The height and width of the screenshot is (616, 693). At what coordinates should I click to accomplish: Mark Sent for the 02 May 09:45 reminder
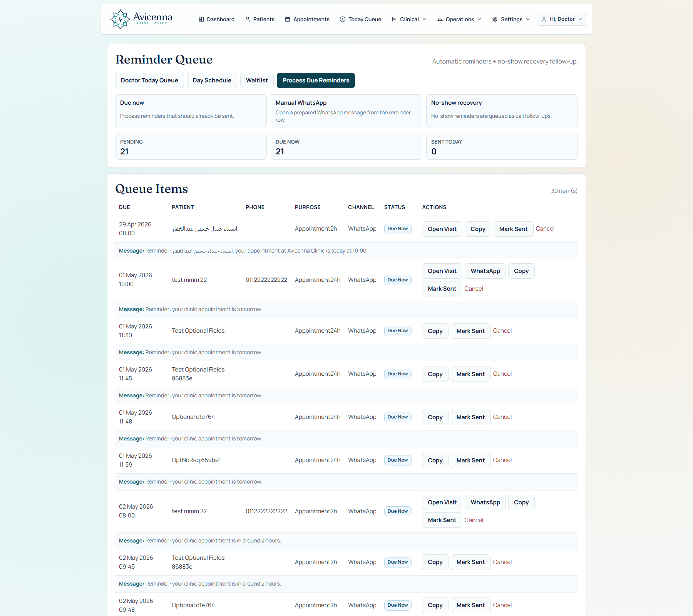[x=470, y=562]
